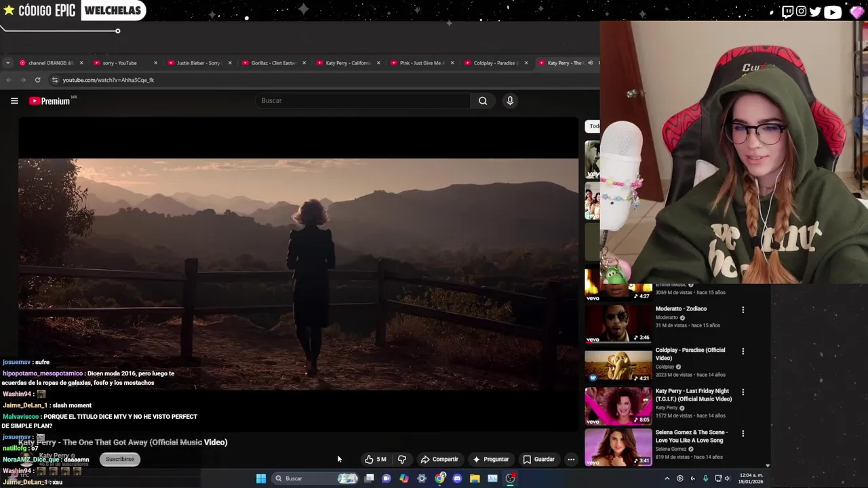This screenshot has width=868, height=488.
Task: Open Selena Gomez Love Song thumbnail
Action: [x=618, y=447]
